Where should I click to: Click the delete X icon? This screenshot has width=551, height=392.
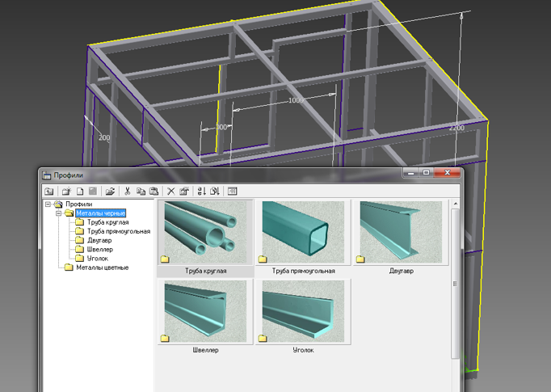tap(170, 192)
